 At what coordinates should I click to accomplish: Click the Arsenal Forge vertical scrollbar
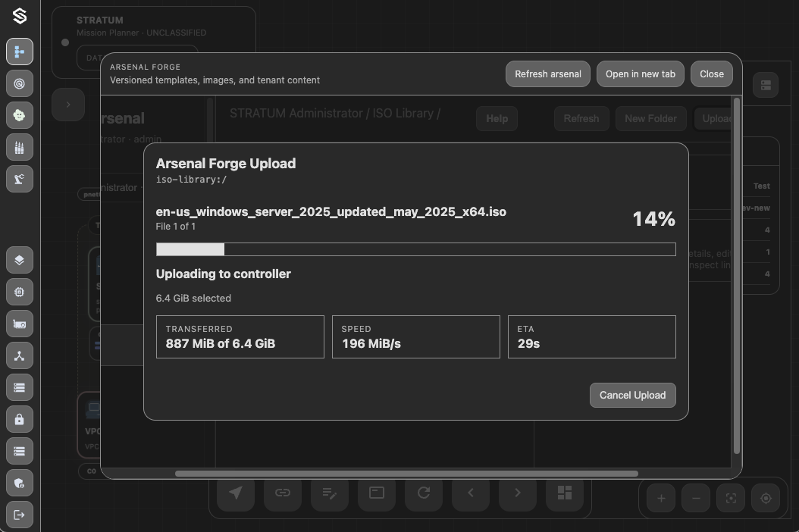point(736,276)
